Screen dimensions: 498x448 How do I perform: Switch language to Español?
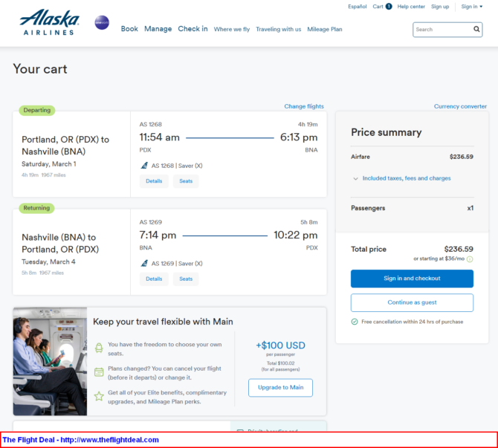pyautogui.click(x=358, y=7)
